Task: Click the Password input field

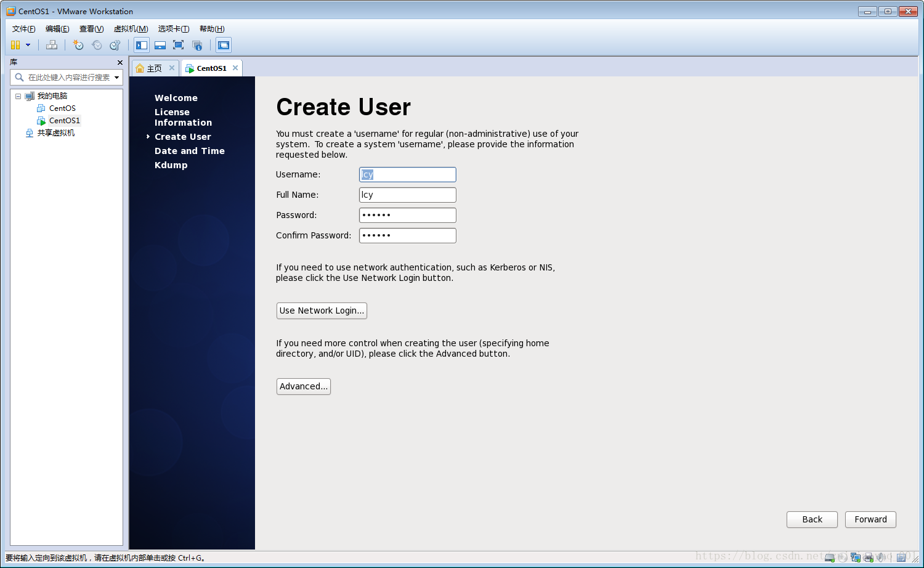Action: (408, 216)
